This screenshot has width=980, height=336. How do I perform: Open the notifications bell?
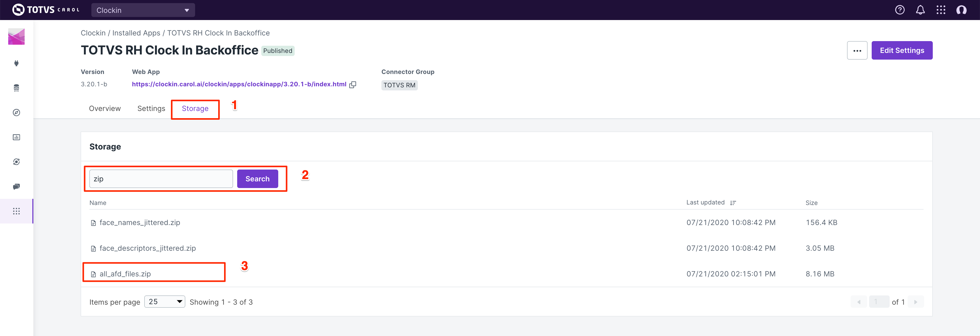[x=920, y=10]
